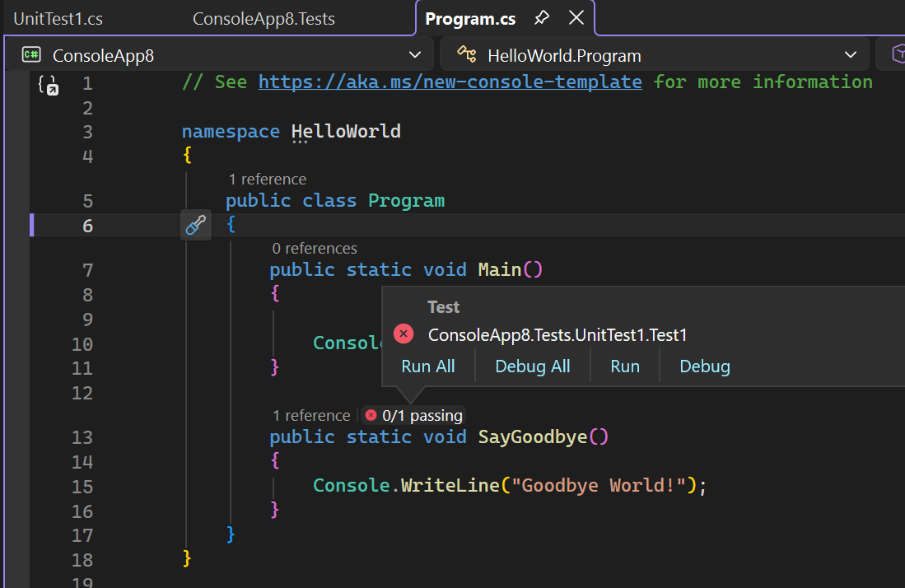Click "0 references" above the Main method
The width and height of the screenshot is (905, 588).
314,248
